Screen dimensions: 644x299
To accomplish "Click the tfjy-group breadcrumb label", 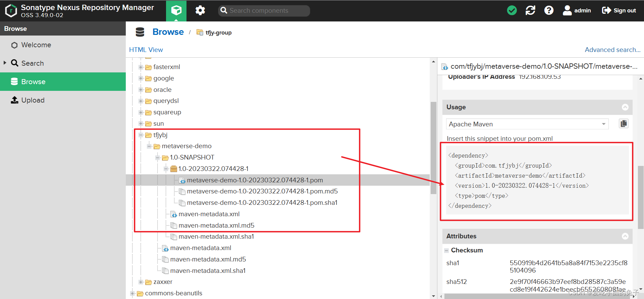I will coord(218,33).
